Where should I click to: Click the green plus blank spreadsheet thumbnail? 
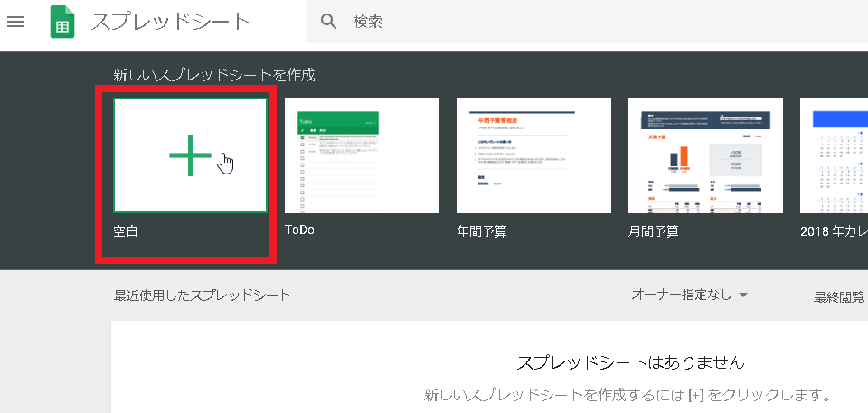pos(190,155)
